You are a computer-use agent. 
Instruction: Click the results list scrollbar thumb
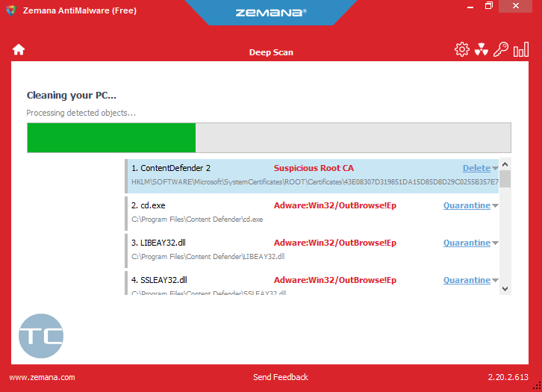tap(505, 178)
